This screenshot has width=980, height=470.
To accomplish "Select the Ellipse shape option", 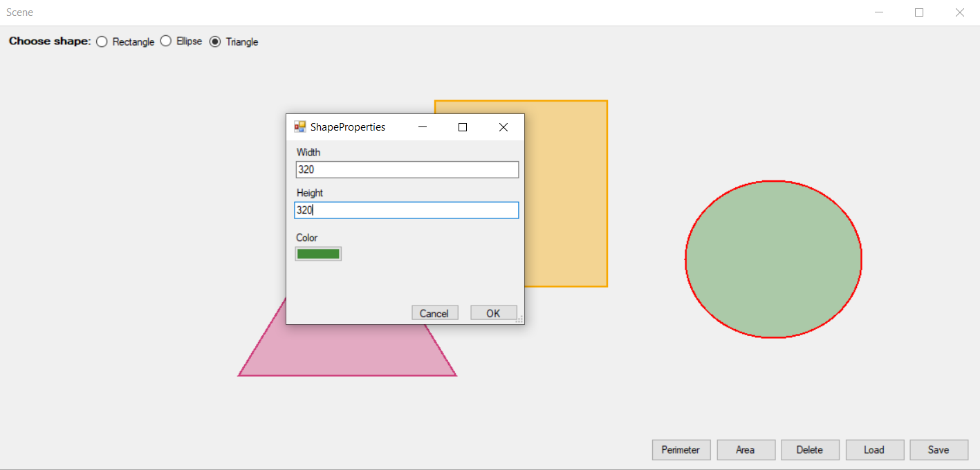I will [165, 41].
